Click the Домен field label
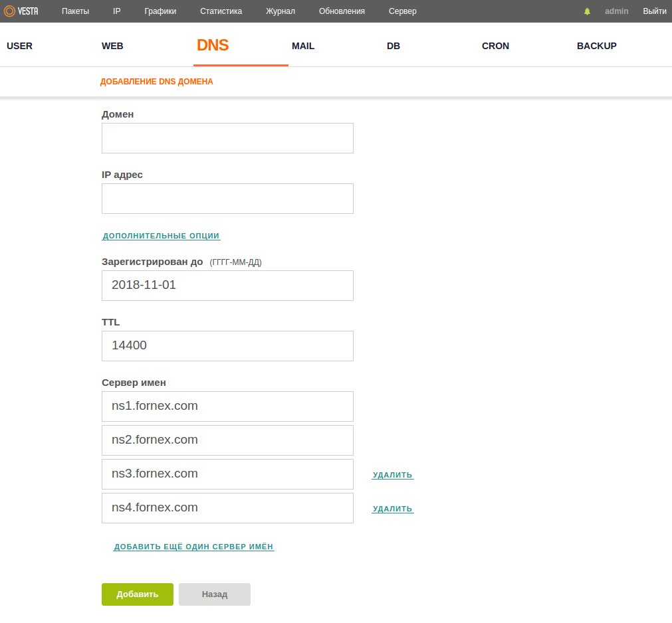672x623 pixels. point(118,114)
